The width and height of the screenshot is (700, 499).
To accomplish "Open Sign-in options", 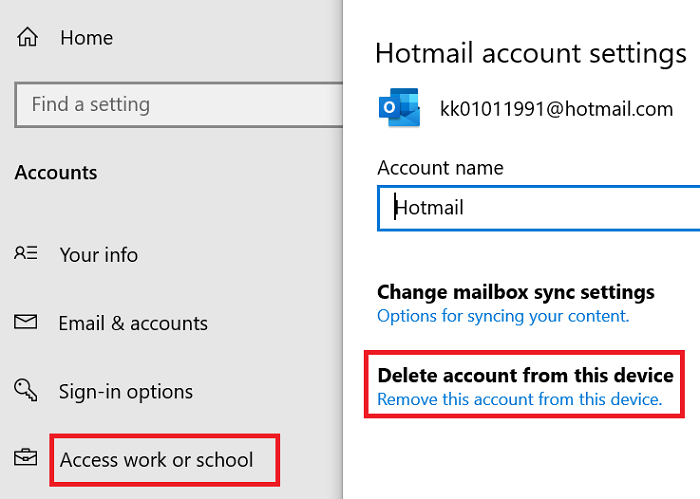I will (x=126, y=392).
